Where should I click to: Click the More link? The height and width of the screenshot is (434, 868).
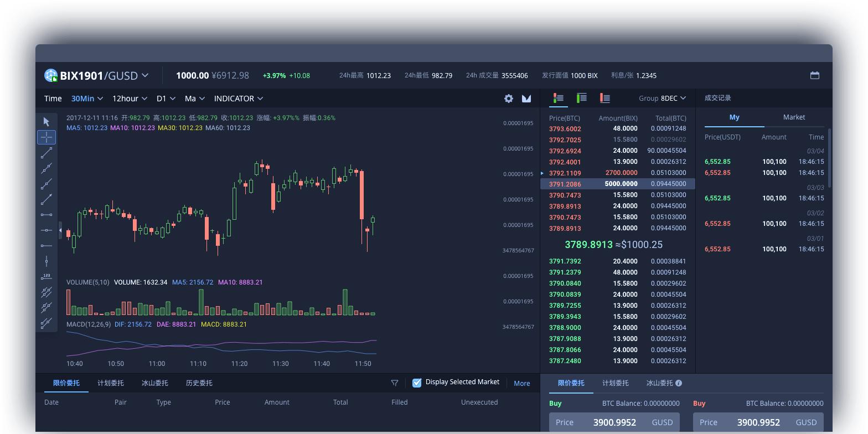(521, 383)
